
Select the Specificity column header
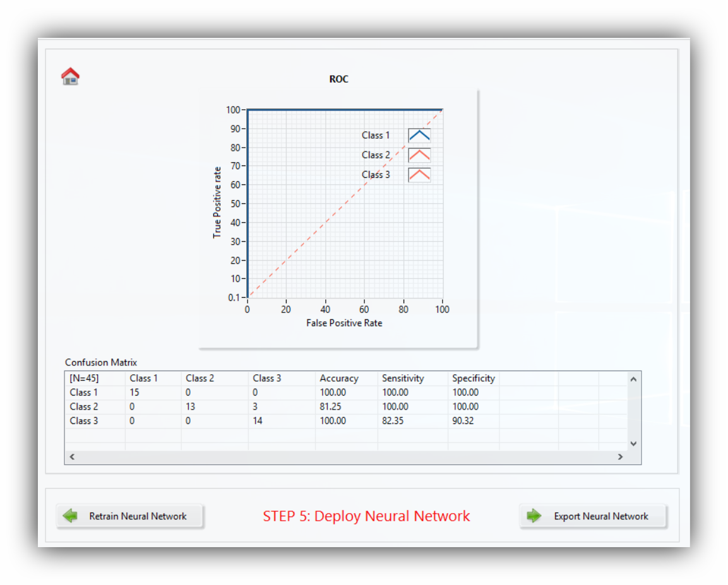pyautogui.click(x=473, y=379)
